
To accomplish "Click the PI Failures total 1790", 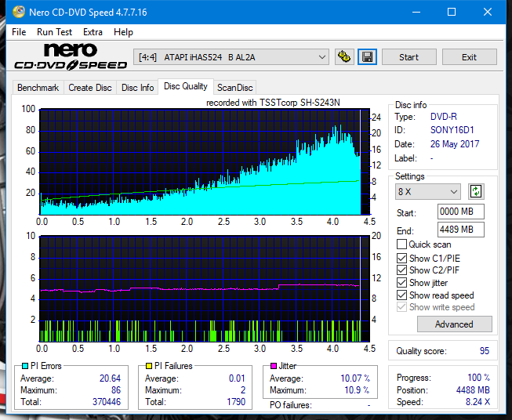I will pyautogui.click(x=236, y=402).
